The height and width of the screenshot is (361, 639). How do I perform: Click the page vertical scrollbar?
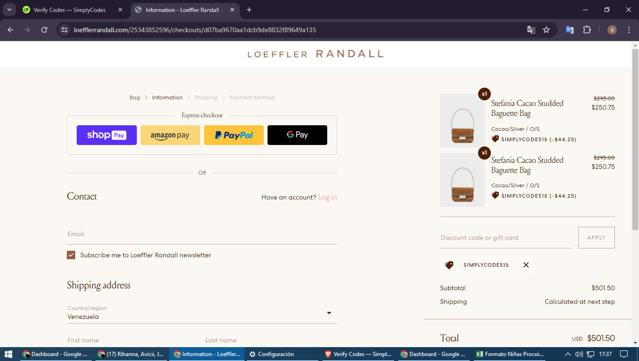[x=635, y=139]
